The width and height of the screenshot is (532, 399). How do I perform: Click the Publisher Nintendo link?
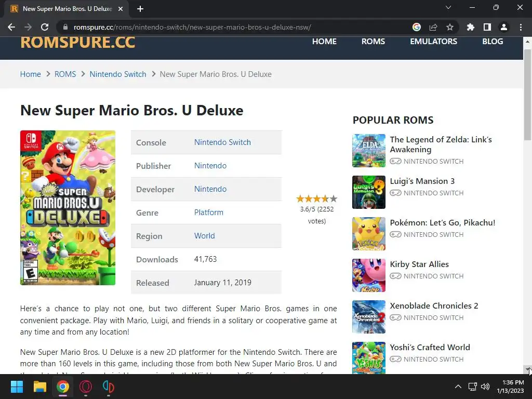tap(210, 166)
